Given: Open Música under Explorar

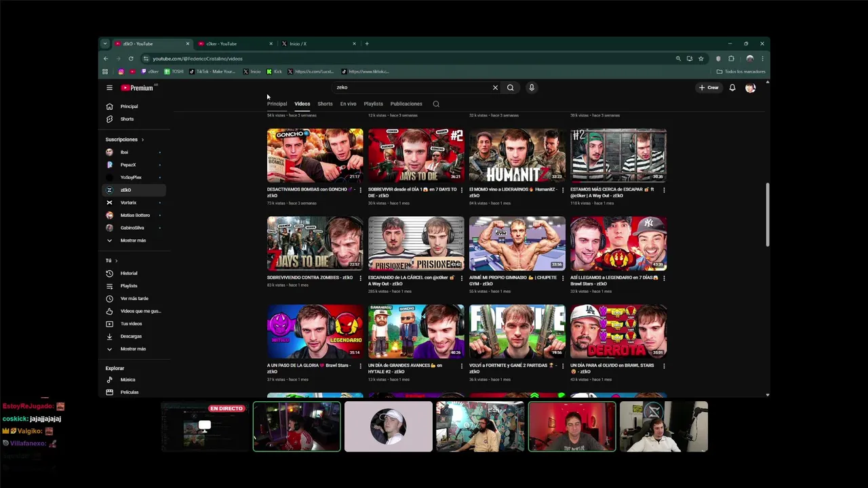Looking at the screenshot, I should (127, 380).
